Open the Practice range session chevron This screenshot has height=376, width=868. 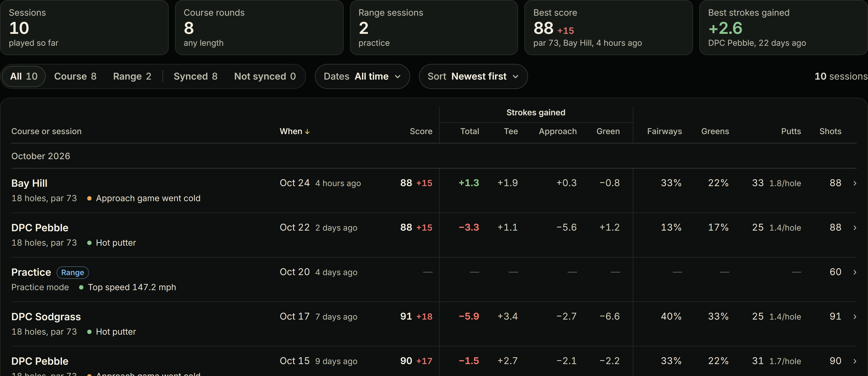[x=855, y=272]
